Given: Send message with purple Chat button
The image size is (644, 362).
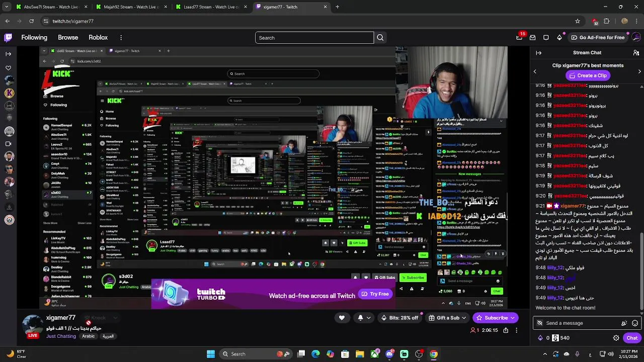Looking at the screenshot, I should 632,338.
